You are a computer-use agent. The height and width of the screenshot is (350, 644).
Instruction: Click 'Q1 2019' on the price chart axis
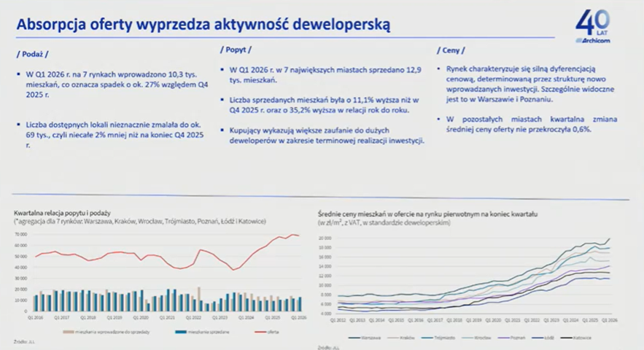pyautogui.click(x=473, y=320)
